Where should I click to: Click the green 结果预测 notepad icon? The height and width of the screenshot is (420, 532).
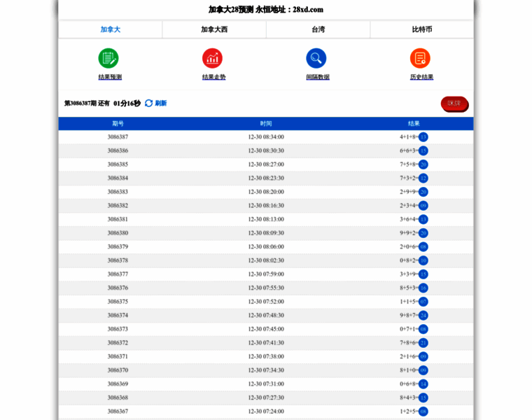(108, 58)
